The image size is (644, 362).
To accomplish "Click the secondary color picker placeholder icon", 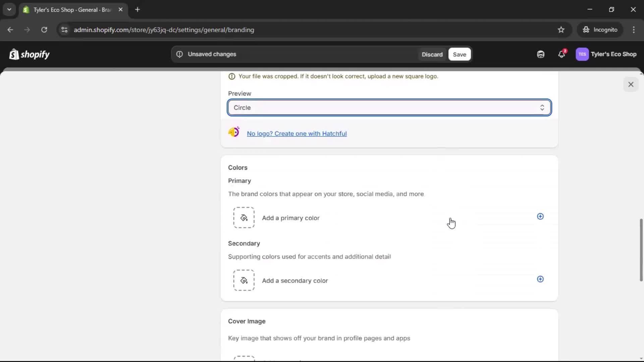I will click(x=244, y=280).
